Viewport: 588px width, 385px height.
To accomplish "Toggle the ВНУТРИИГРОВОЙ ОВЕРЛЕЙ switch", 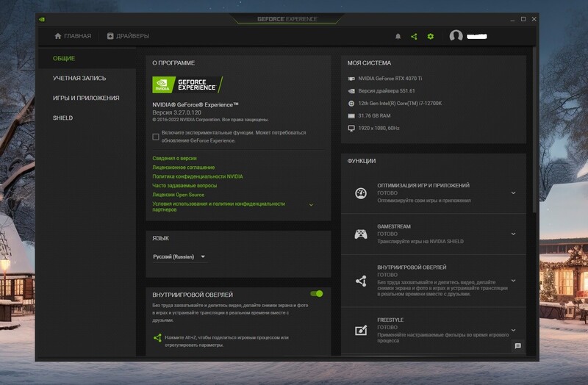I will coord(317,294).
